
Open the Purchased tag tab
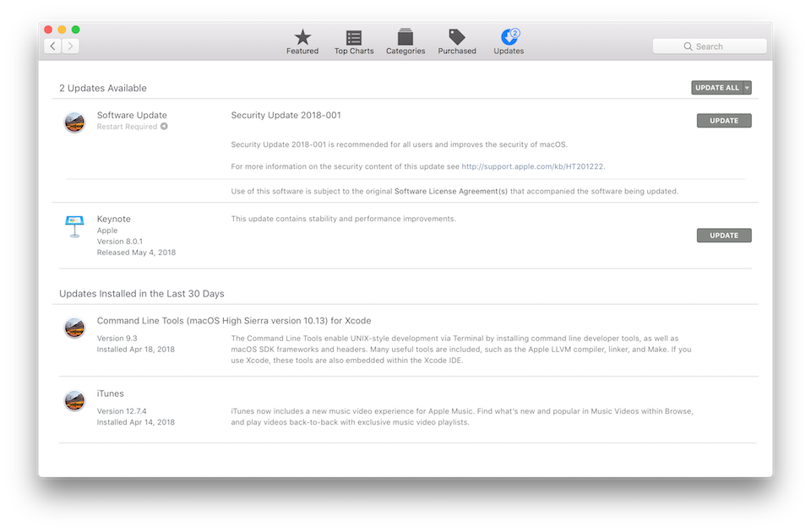point(457,42)
